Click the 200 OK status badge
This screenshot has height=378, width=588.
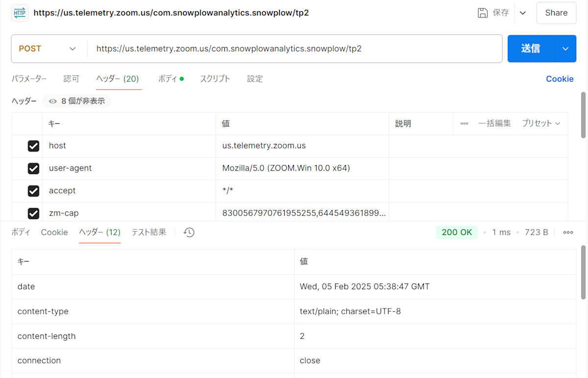(x=457, y=233)
